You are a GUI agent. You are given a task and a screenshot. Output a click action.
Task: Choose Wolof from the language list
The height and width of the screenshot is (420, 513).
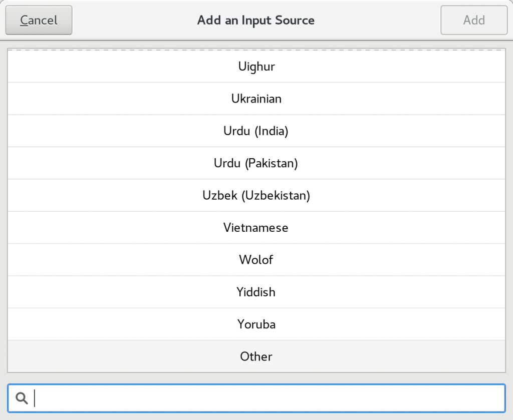click(x=256, y=260)
